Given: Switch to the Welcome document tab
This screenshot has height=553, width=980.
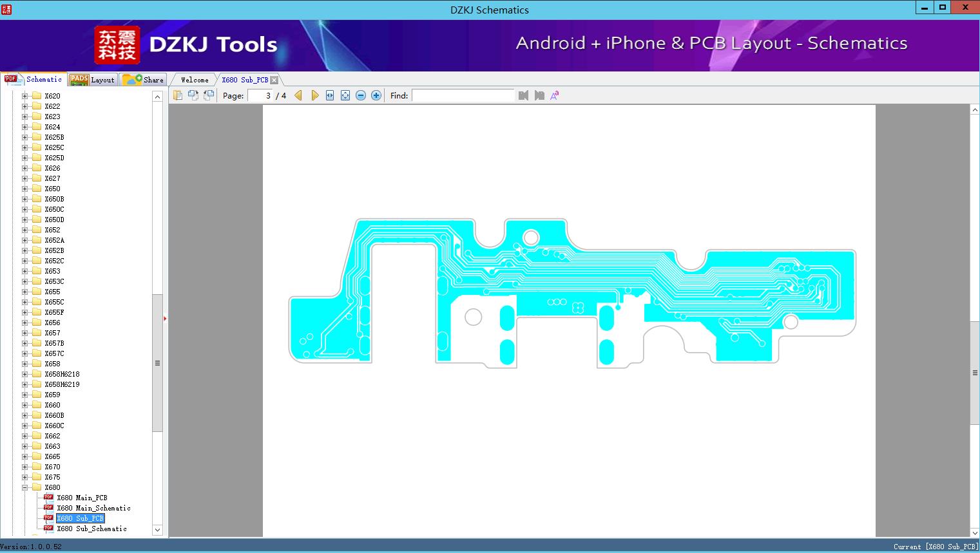Looking at the screenshot, I should coord(195,80).
